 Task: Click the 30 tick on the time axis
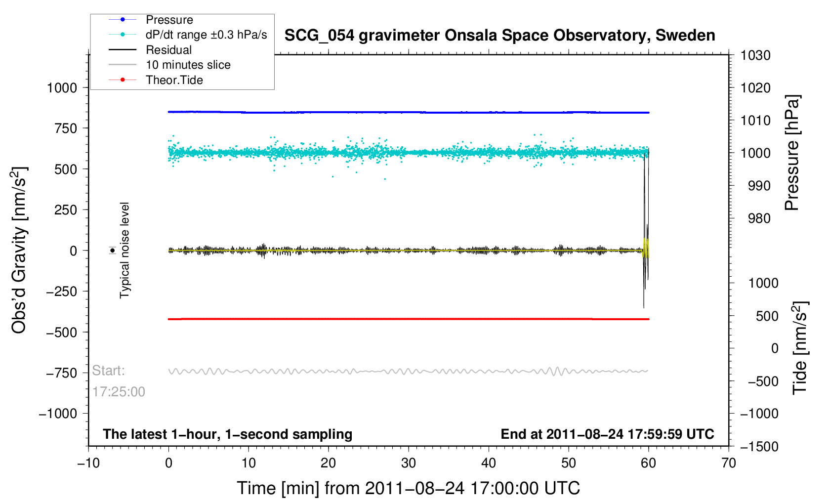[x=409, y=463]
